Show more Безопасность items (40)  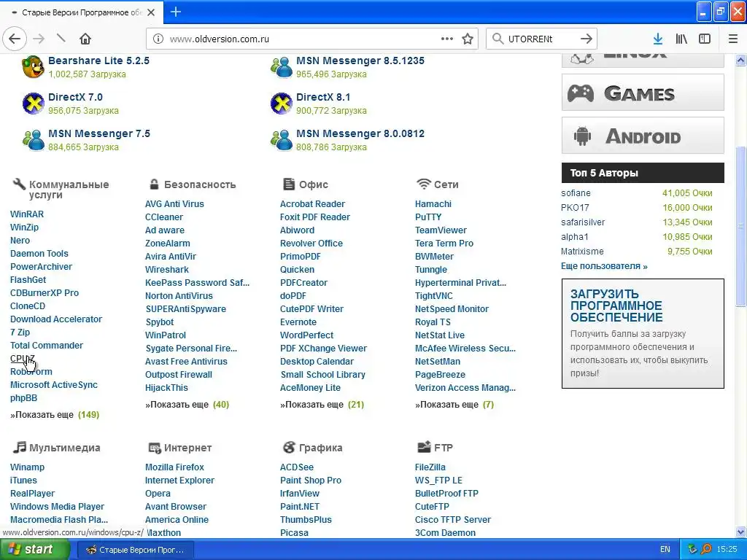pyautogui.click(x=187, y=404)
